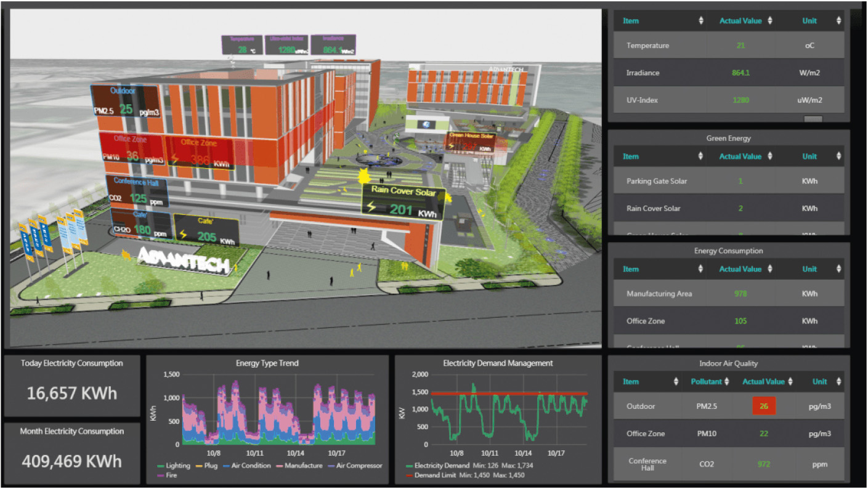
Task: Sort Indoor Air Quality by Pollutant arrows
Action: (x=727, y=382)
